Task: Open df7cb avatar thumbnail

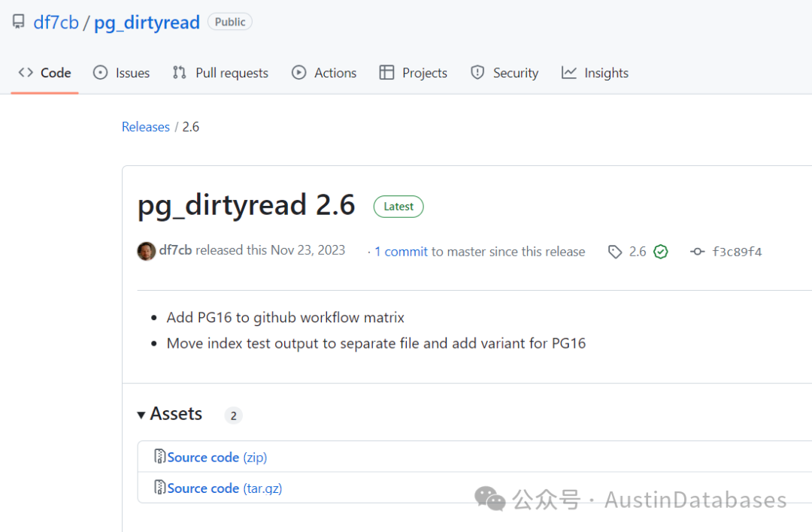Action: [x=147, y=251]
